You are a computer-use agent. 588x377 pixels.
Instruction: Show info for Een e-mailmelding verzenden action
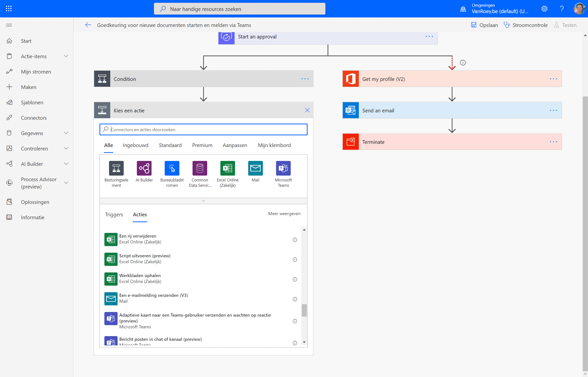pos(295,299)
